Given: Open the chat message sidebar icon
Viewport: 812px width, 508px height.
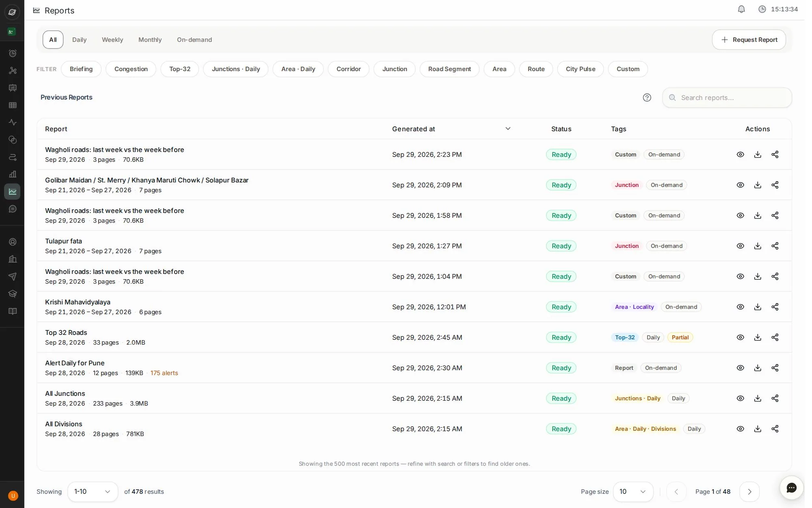Looking at the screenshot, I should coord(13,209).
